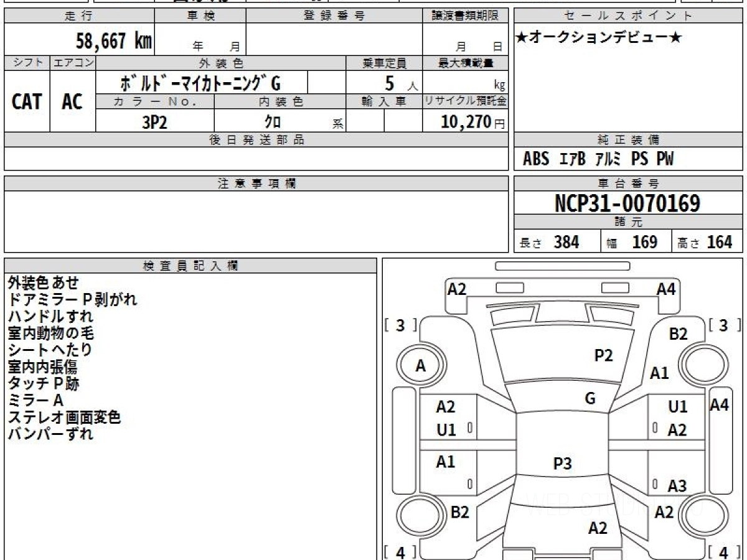The height and width of the screenshot is (560, 747).
Task: Click the AC air conditioner value
Action: (73, 101)
